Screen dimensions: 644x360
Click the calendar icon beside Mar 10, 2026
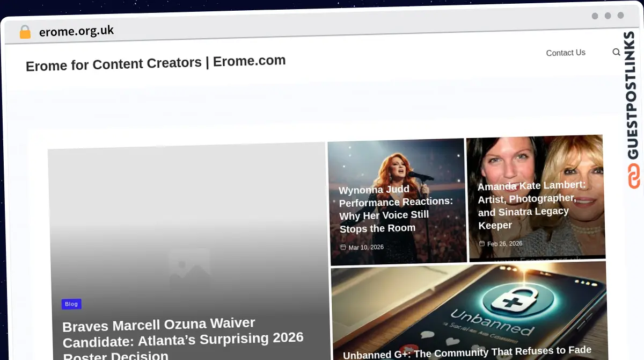(343, 247)
